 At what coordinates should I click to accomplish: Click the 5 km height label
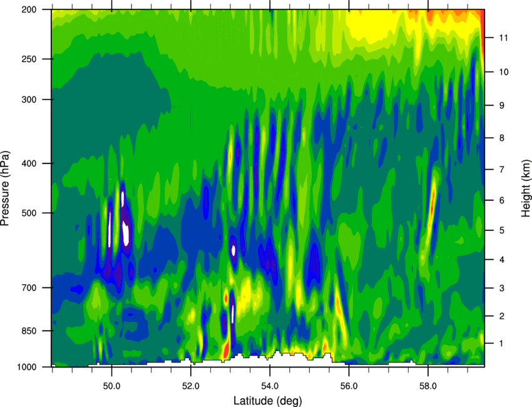click(502, 230)
